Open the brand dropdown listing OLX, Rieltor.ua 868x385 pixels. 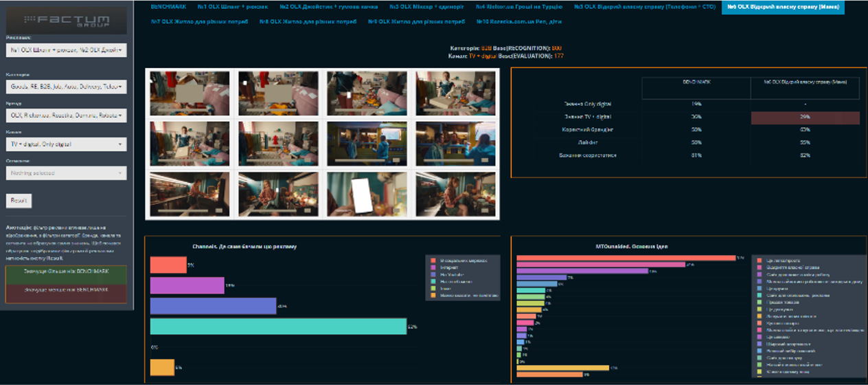click(66, 115)
